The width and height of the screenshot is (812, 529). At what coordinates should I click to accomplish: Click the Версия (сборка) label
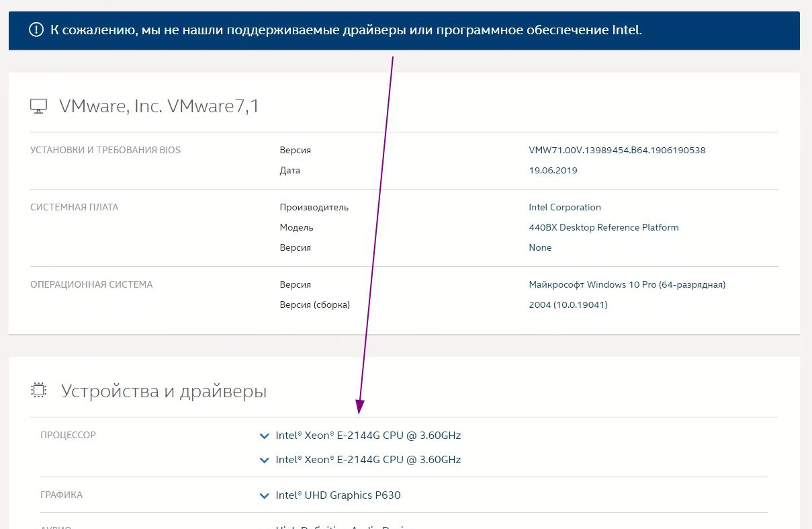(315, 304)
